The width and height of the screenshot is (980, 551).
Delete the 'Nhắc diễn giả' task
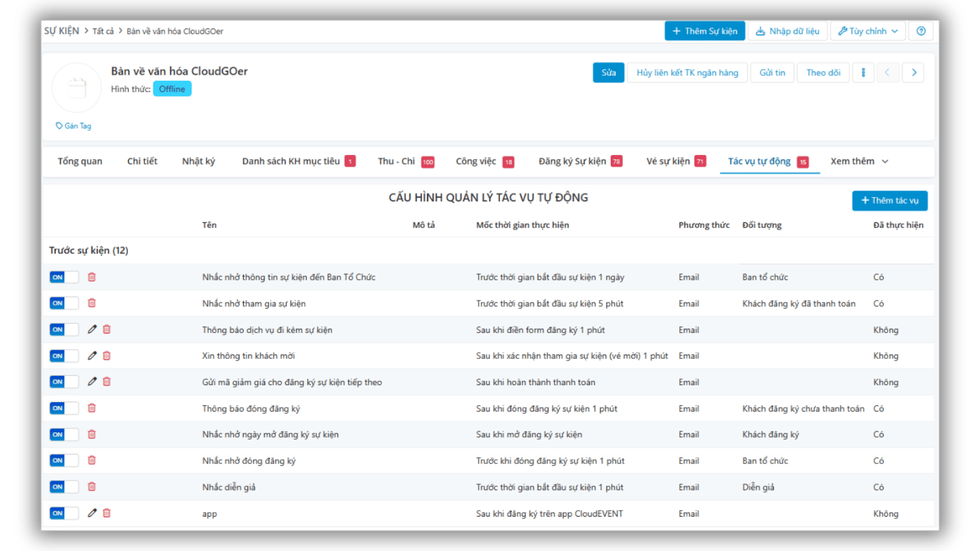coord(92,487)
